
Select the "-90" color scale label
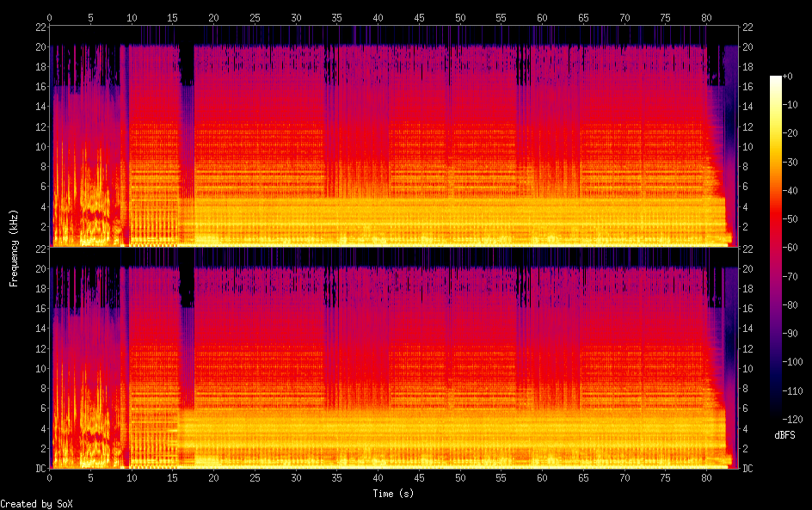point(790,334)
